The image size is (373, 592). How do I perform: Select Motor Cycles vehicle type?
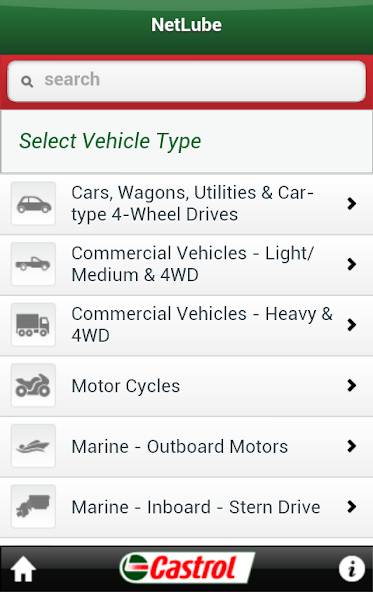[x=186, y=386]
